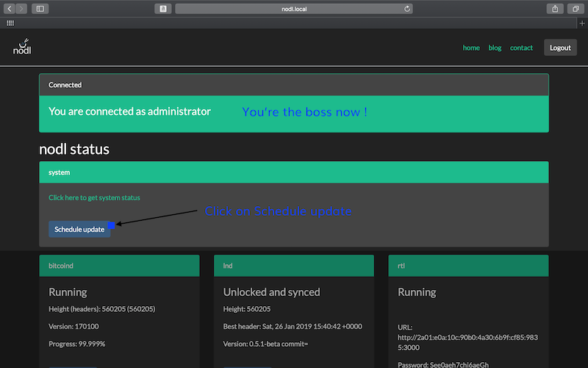
Task: Click 'Version: 0.5.1-beta commit=' text
Action: tap(265, 344)
